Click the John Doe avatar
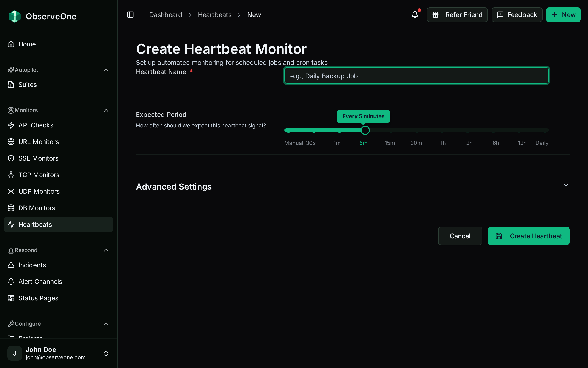 pos(14,353)
